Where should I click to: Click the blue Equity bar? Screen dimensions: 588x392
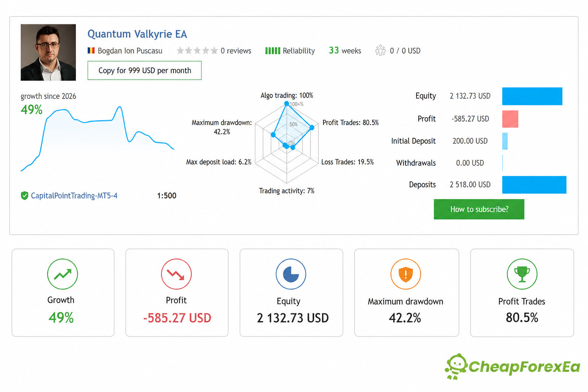pyautogui.click(x=532, y=96)
